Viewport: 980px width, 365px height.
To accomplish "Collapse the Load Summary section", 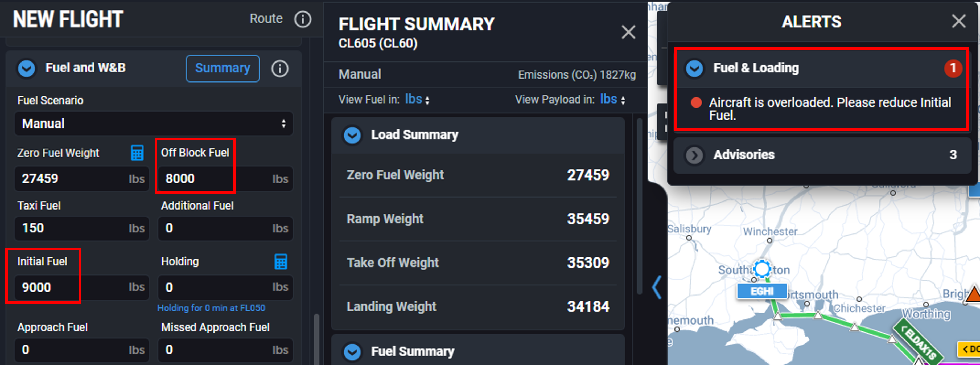I will point(352,135).
